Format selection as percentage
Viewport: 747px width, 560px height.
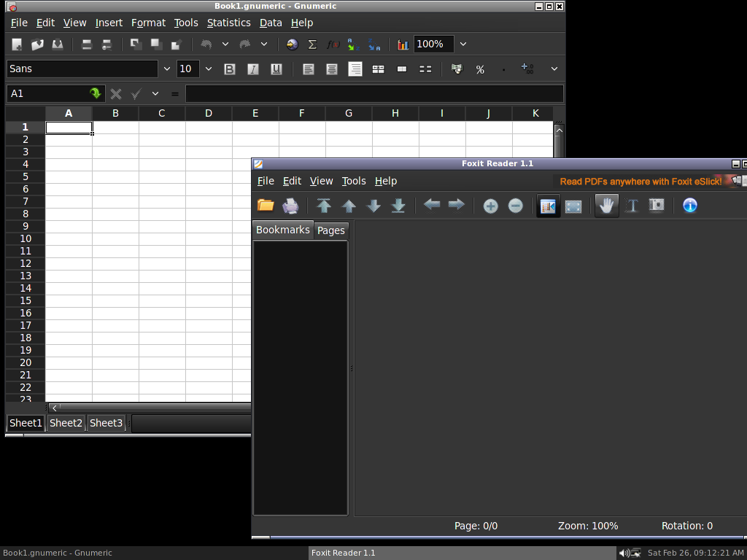(x=480, y=69)
